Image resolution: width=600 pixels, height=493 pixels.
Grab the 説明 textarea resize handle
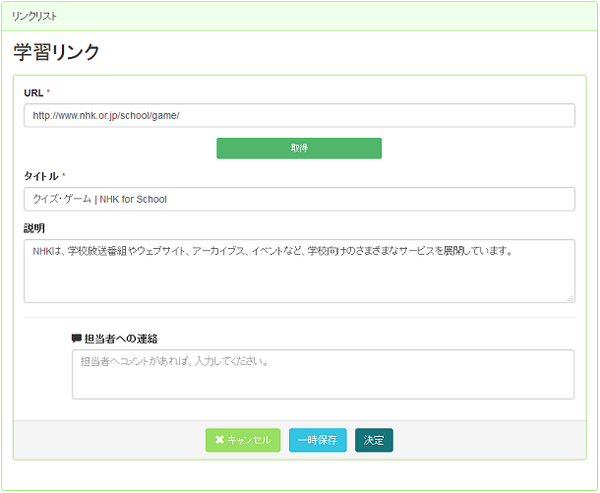pos(570,297)
